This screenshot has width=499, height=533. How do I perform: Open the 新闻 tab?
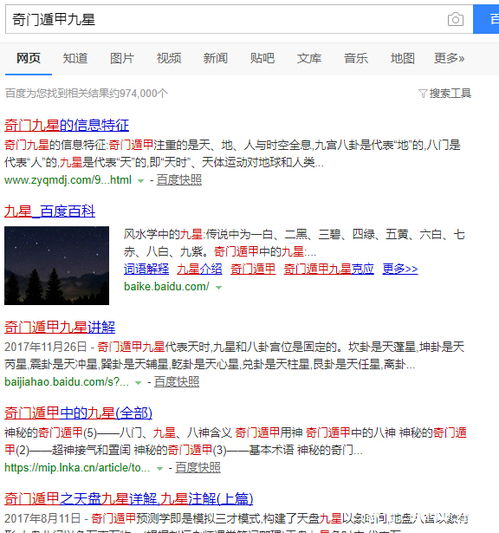click(x=215, y=58)
